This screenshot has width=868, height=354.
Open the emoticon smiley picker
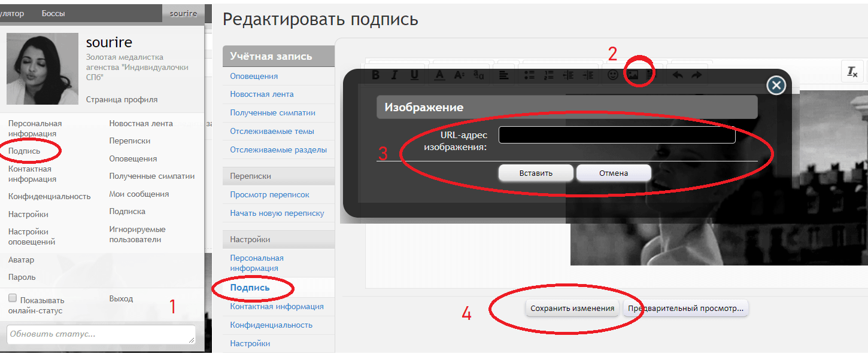pos(612,75)
